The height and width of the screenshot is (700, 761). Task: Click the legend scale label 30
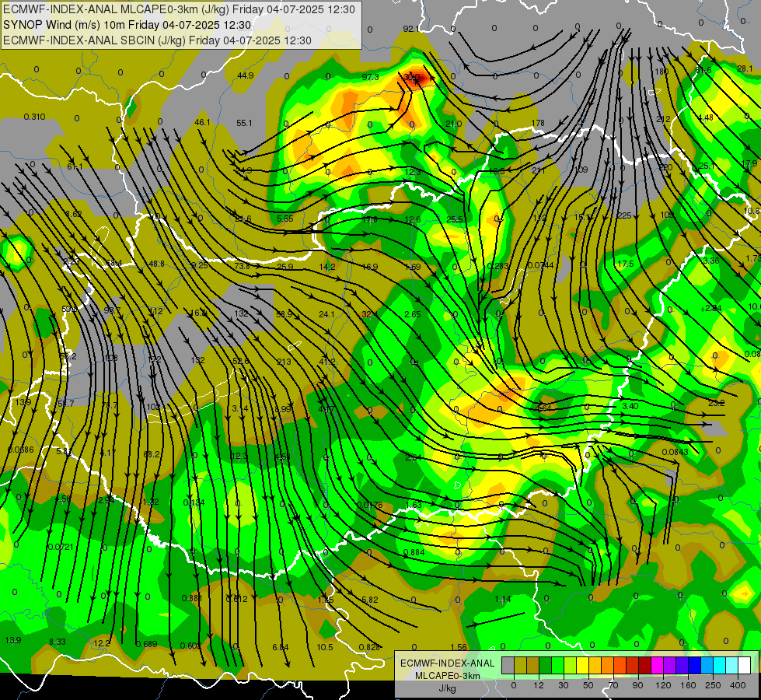coord(564,685)
